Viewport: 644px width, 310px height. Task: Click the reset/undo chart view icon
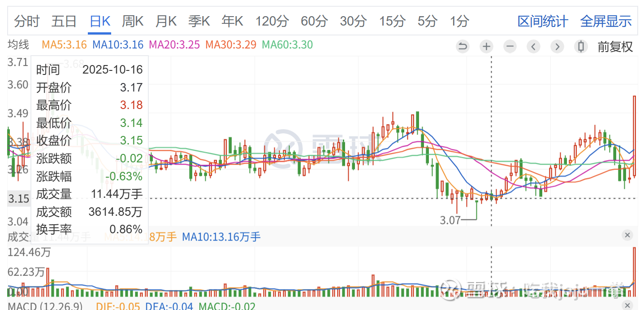pyautogui.click(x=462, y=46)
